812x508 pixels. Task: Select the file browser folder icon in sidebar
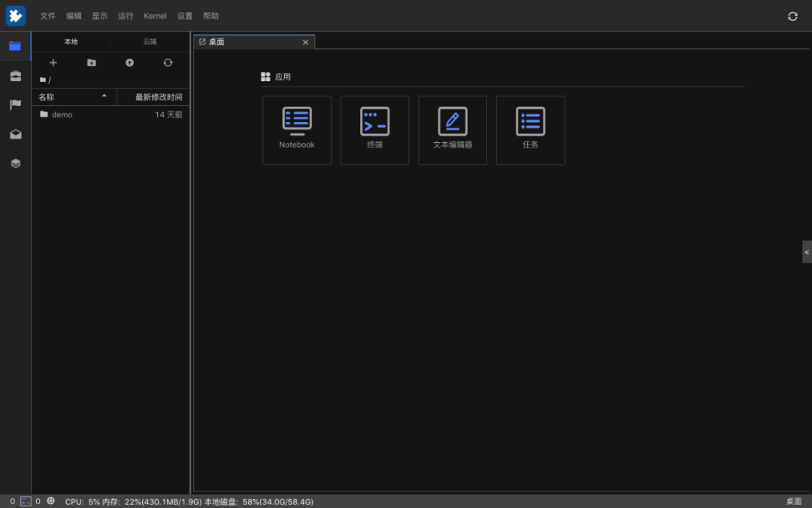coord(15,46)
